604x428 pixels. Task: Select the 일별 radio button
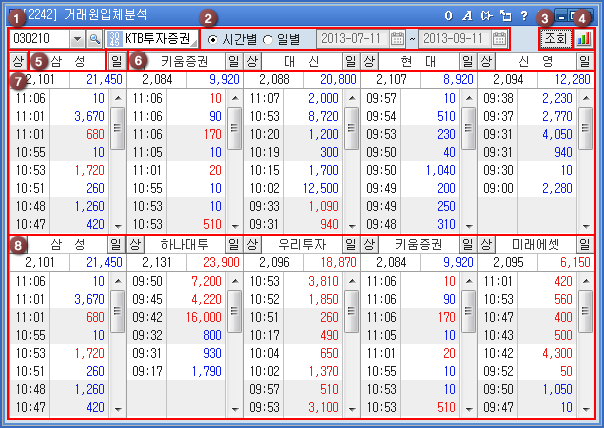pos(267,39)
